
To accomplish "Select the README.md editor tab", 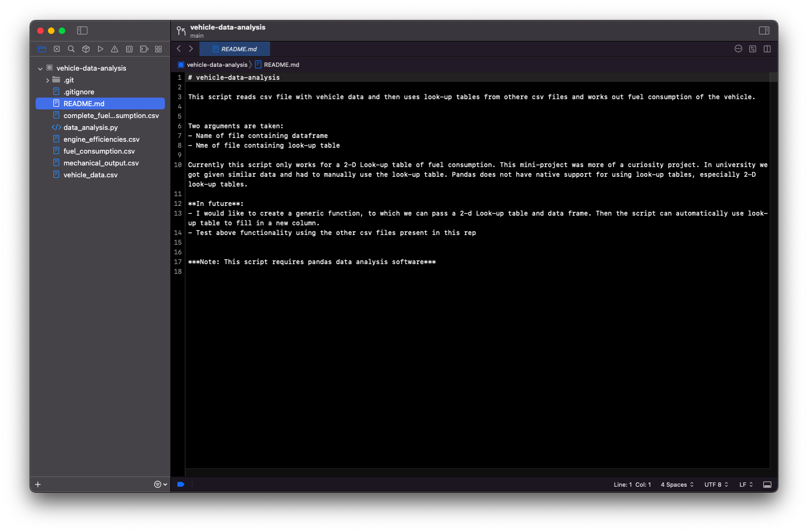I will pyautogui.click(x=234, y=49).
